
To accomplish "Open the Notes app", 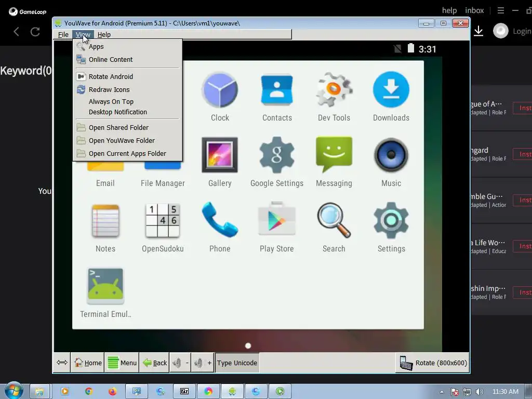I will coord(105,220).
